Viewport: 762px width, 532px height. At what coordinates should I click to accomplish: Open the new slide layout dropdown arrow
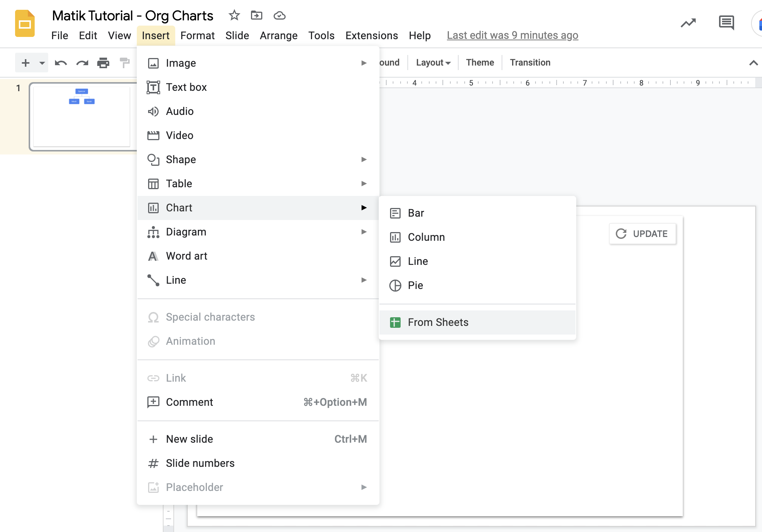(x=42, y=63)
